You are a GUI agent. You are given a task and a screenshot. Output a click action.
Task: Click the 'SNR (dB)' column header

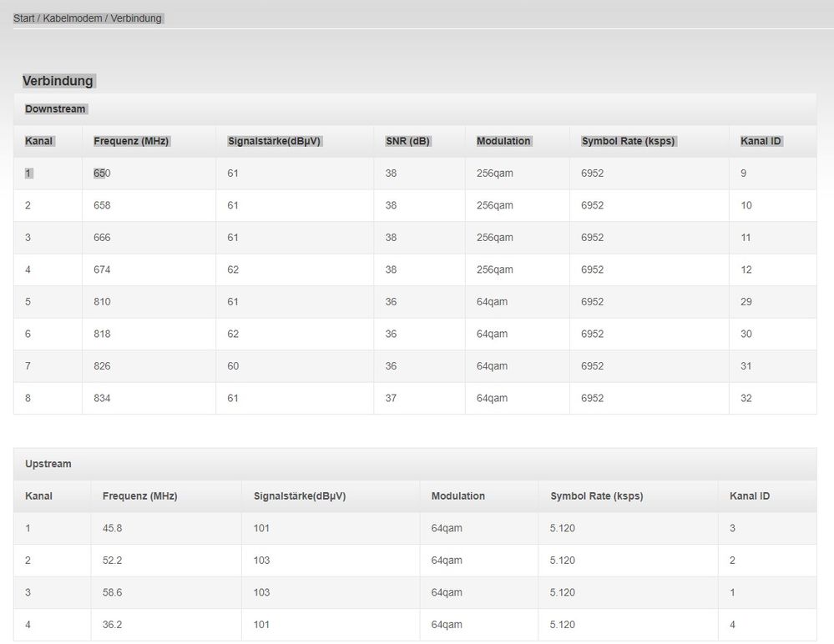407,141
